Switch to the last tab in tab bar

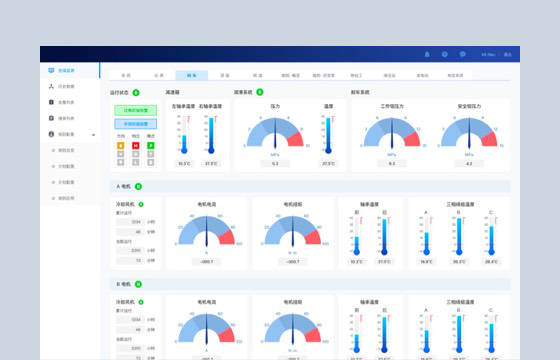click(x=455, y=75)
